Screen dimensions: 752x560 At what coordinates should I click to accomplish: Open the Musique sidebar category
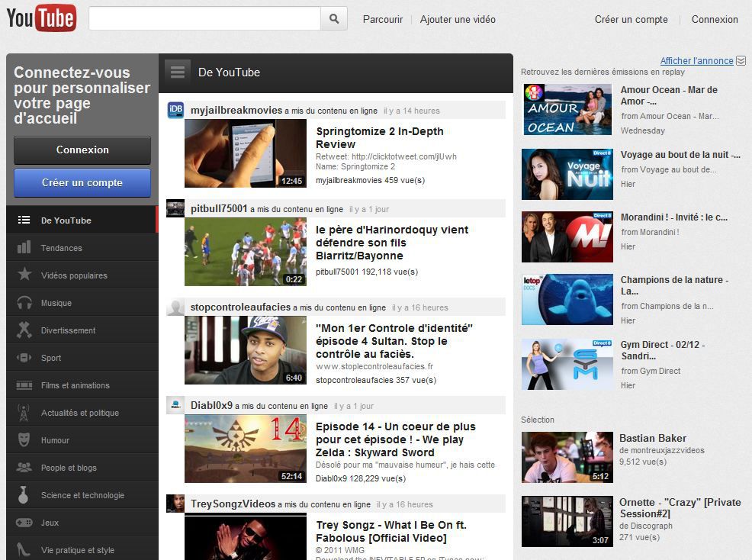pos(82,303)
